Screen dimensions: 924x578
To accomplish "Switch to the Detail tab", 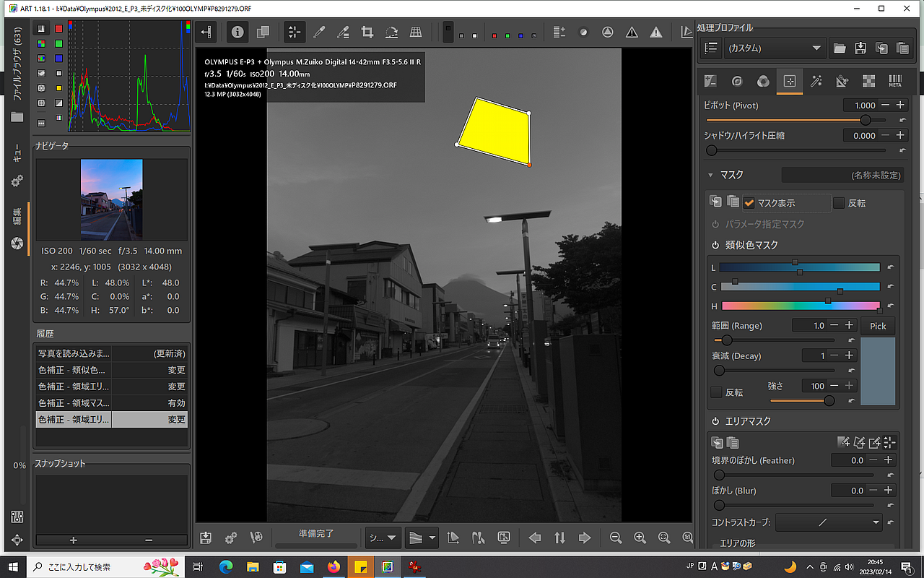I will pyautogui.click(x=737, y=82).
